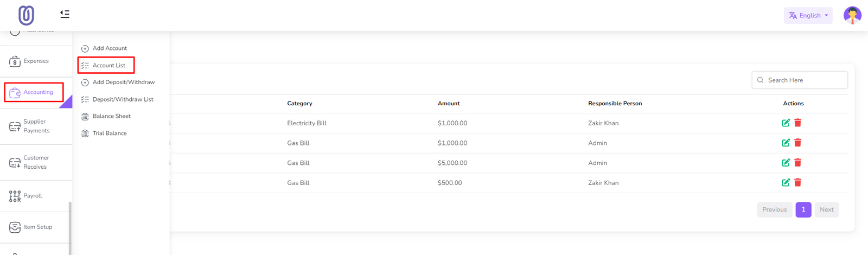Click the sidebar vertical scrollbar

pyautogui.click(x=70, y=228)
